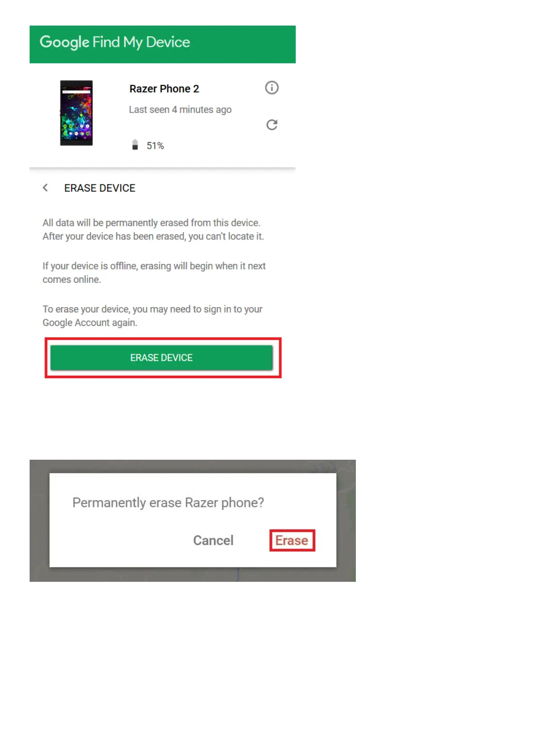This screenshot has height=756, width=534.
Task: Click the 'Permanently erase Razer phone?' dialog title
Action: [x=168, y=502]
